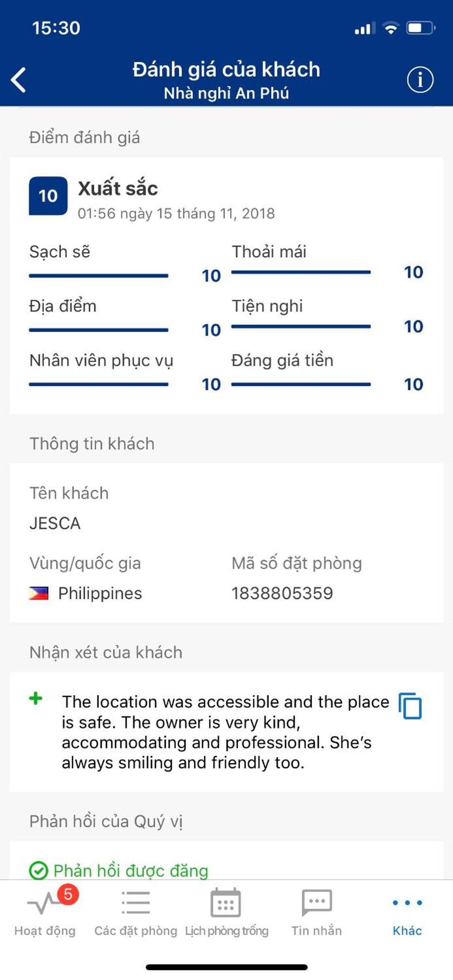Tap the back arrow in header

pyautogui.click(x=19, y=80)
